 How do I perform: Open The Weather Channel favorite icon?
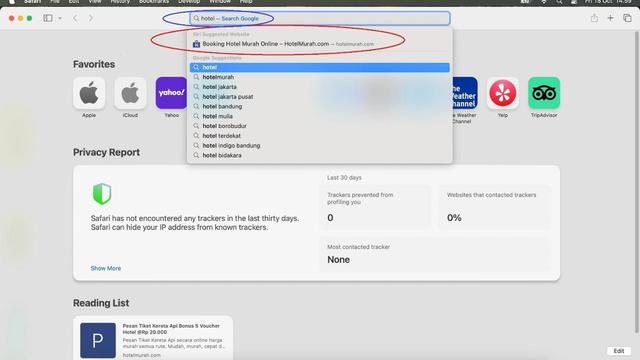[465, 93]
